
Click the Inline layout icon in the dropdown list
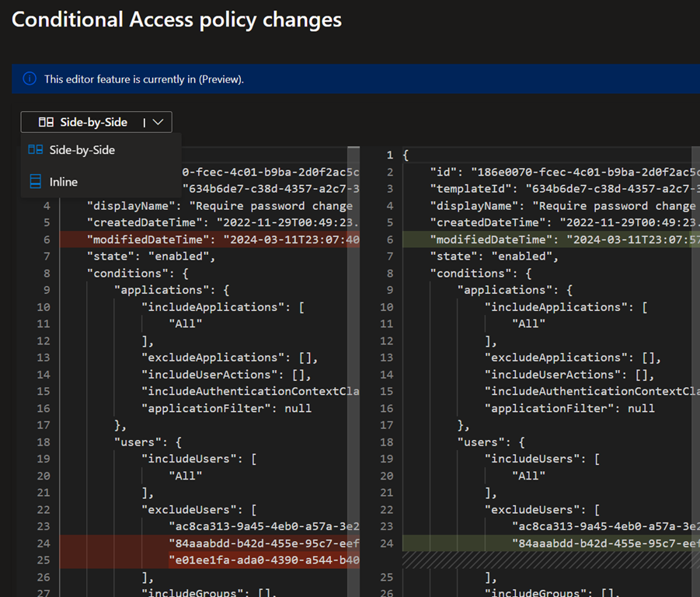pyautogui.click(x=35, y=181)
